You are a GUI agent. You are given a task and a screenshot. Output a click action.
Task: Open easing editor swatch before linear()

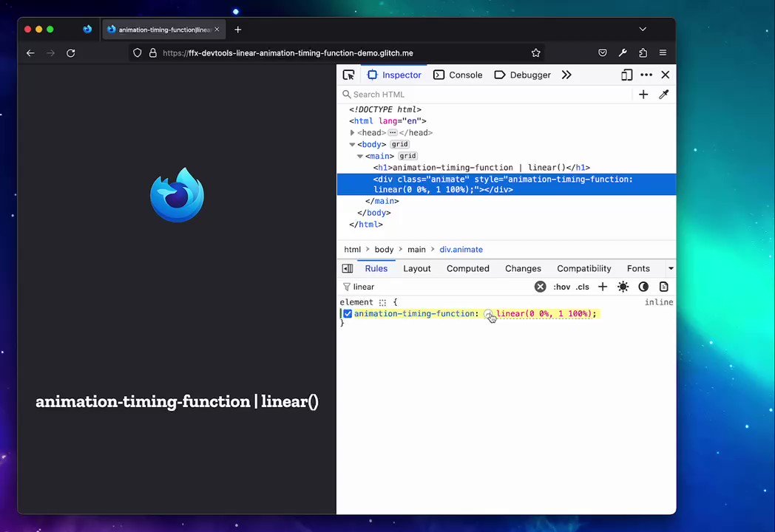pos(488,314)
